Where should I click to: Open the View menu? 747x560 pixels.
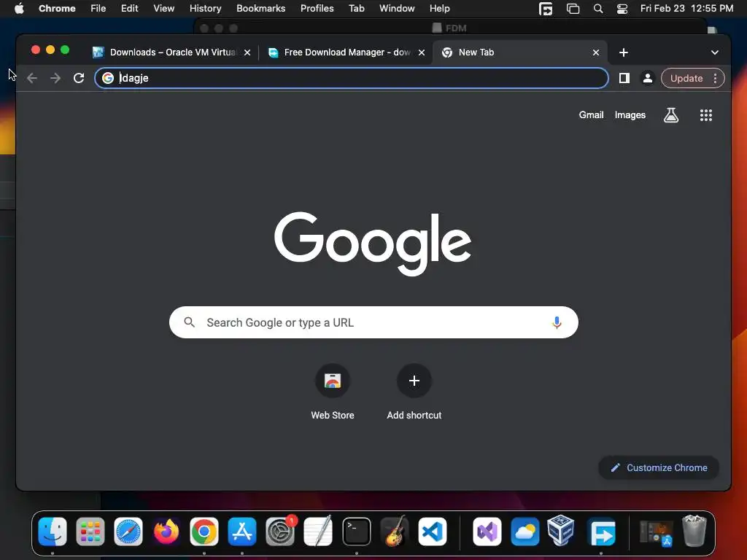[x=163, y=9]
